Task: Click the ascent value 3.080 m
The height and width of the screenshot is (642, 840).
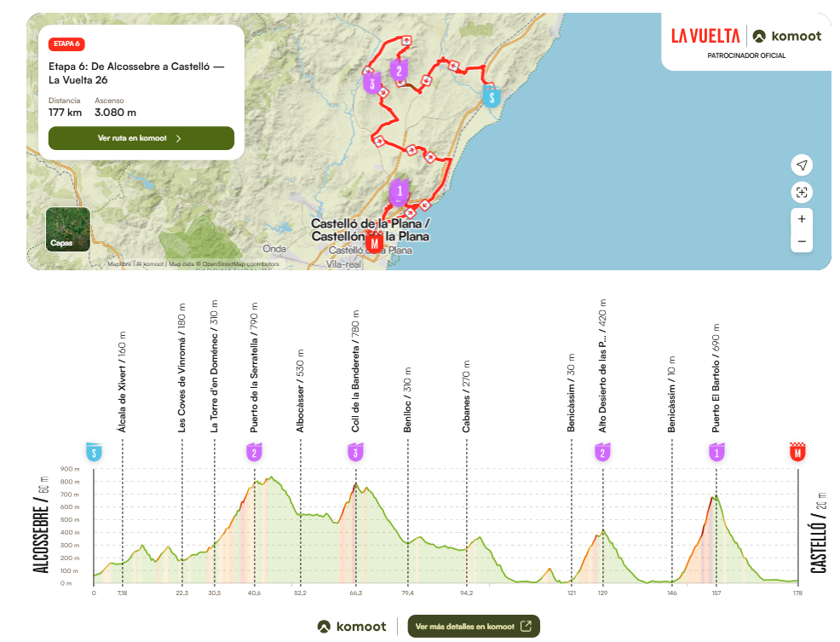Action: 115,112
